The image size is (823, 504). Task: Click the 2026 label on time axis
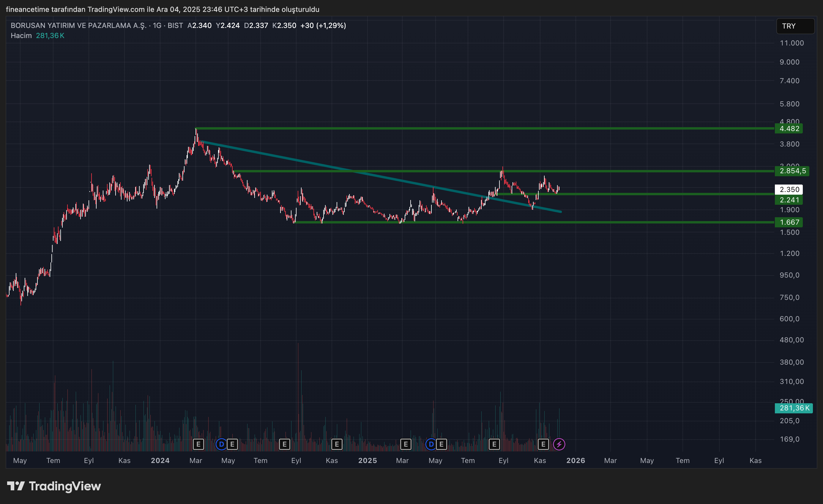[x=576, y=461]
